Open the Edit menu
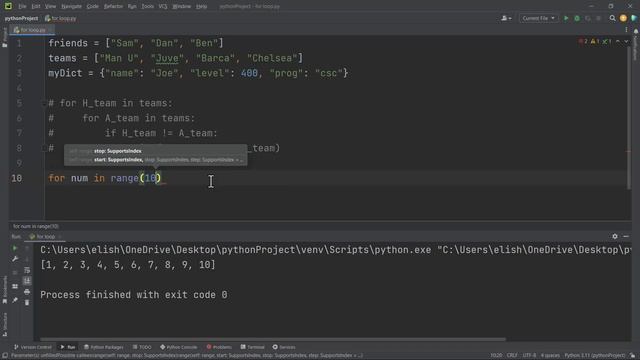The height and width of the screenshot is (360, 640). (x=36, y=6)
